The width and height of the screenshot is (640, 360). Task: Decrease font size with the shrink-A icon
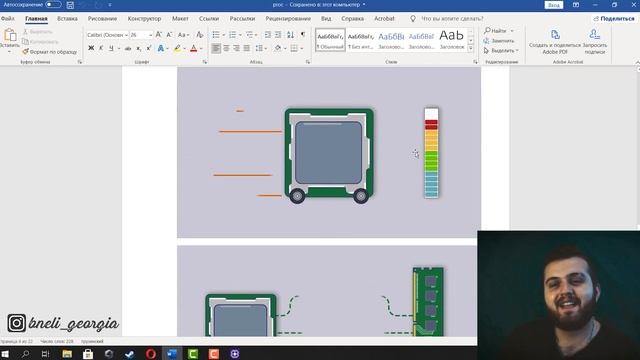(x=169, y=35)
